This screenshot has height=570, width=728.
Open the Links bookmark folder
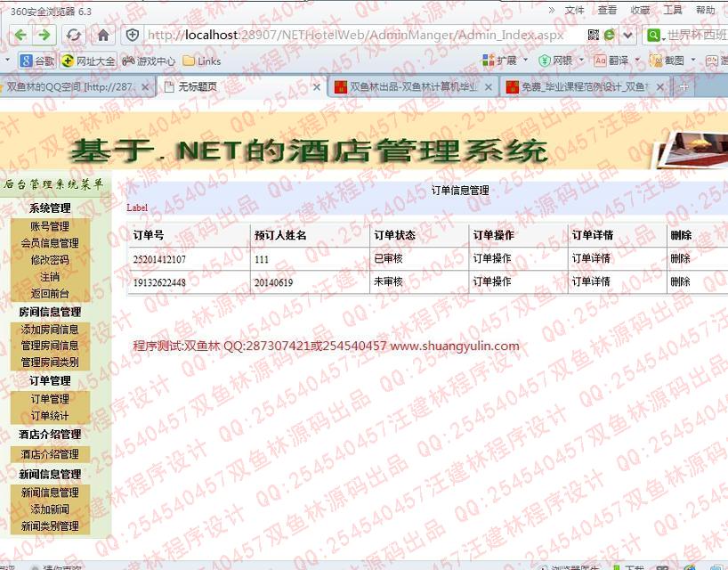202,61
